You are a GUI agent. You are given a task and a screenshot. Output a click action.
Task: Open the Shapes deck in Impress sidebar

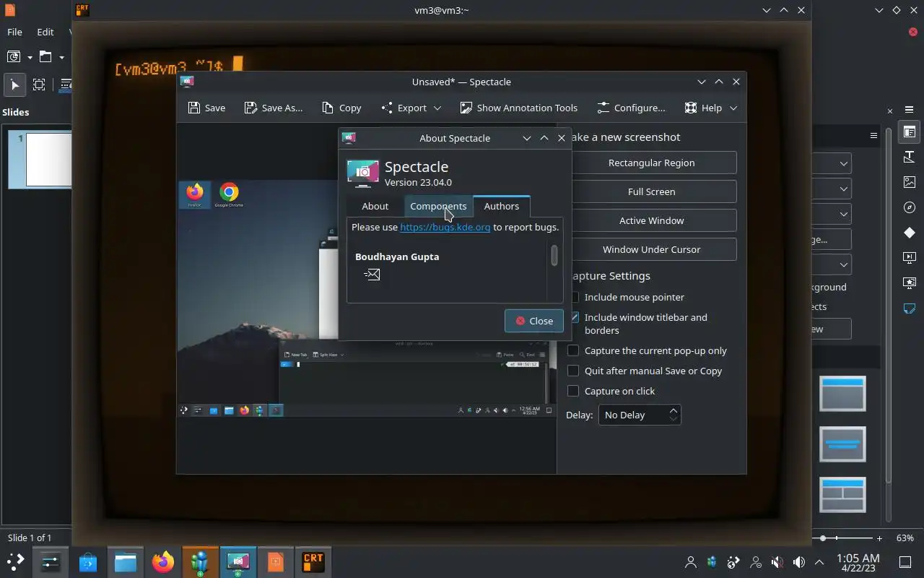[910, 233]
